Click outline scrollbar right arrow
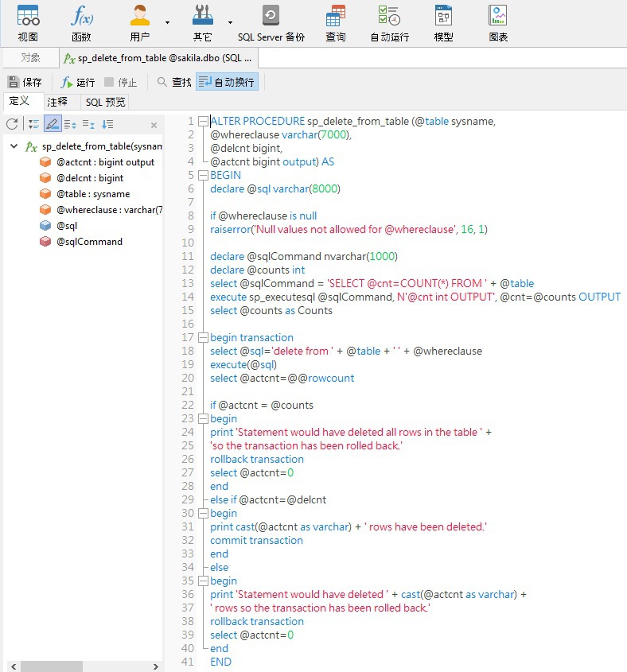 (156, 666)
